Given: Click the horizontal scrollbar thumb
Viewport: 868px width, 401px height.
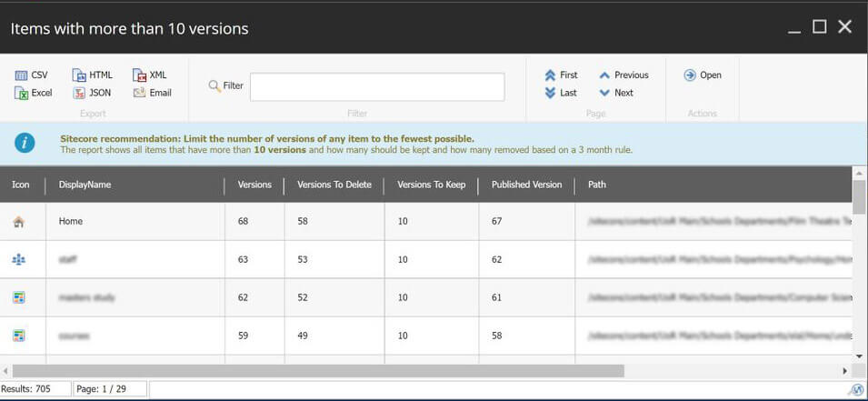Looking at the screenshot, I should [318, 370].
